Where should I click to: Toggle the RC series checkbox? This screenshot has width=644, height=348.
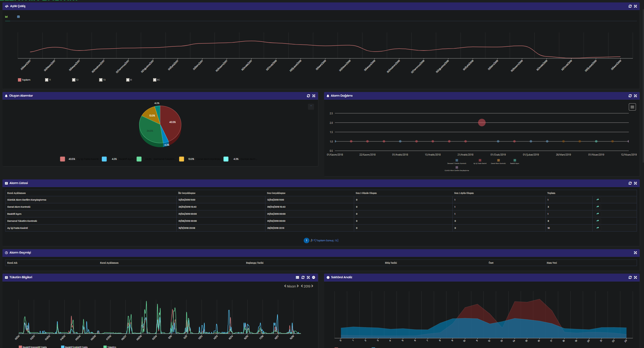point(155,80)
